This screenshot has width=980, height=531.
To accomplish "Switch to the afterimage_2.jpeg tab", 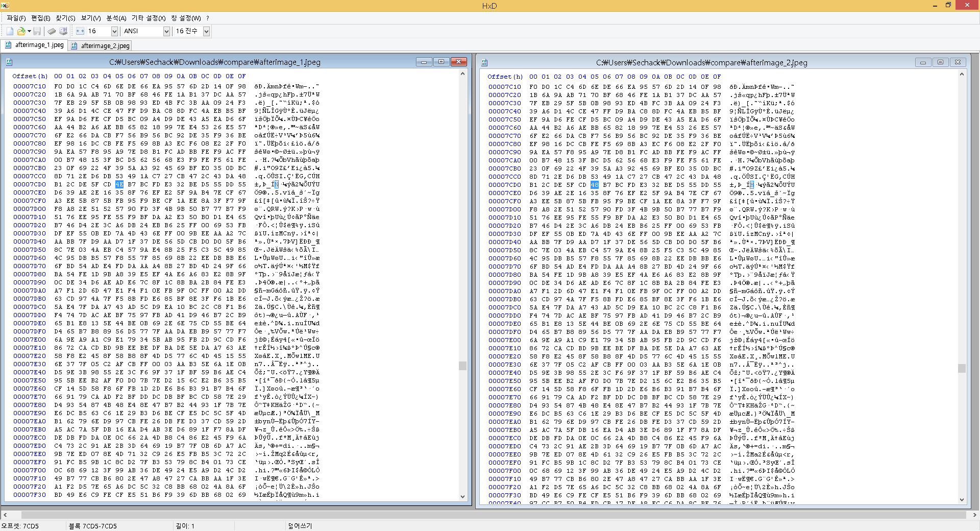I will pos(100,45).
